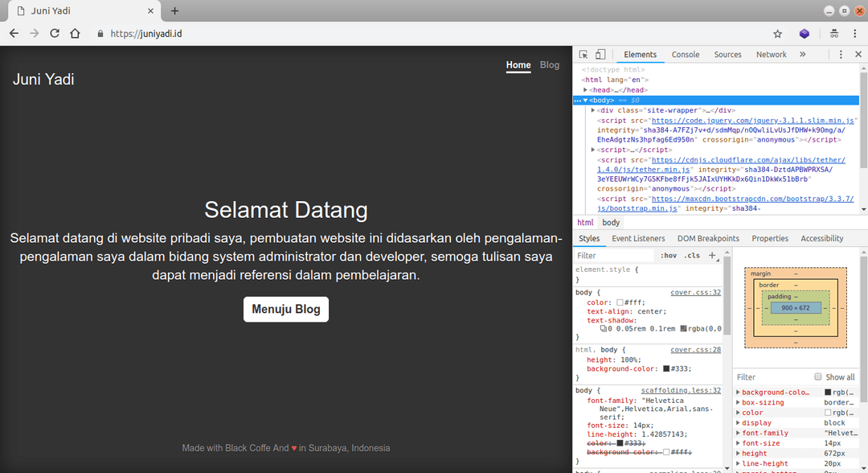Show more DevTools tabs via chevron
Viewport: 868px width, 473px height.
tap(802, 55)
